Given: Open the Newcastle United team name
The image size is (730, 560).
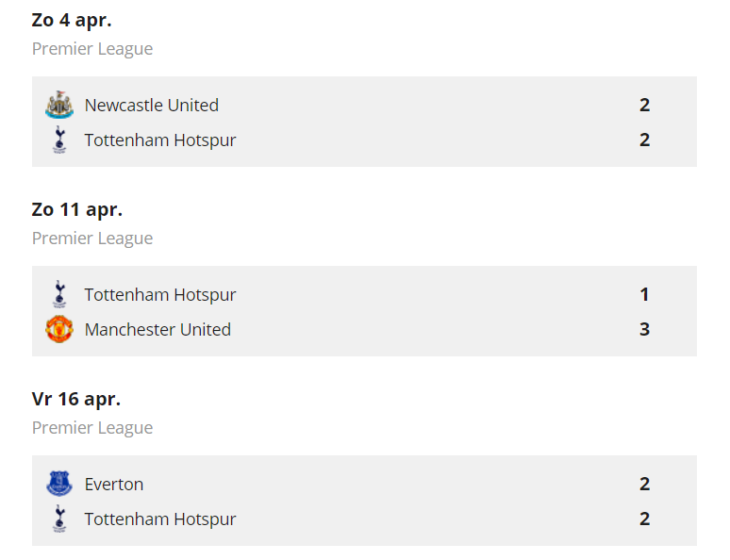Looking at the screenshot, I should (151, 106).
